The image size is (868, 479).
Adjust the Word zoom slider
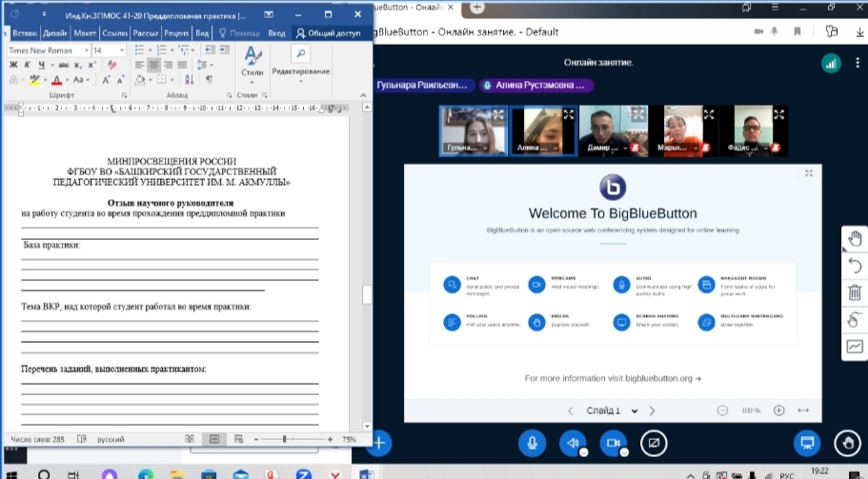coord(285,439)
